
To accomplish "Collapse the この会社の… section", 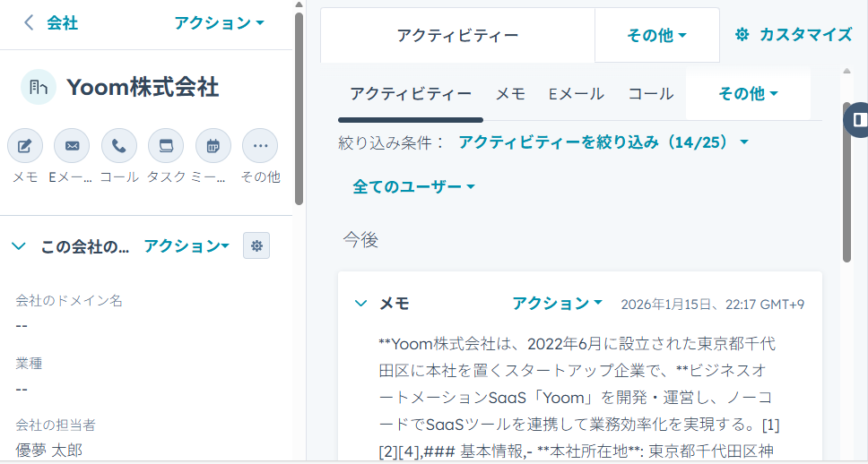I will coord(19,246).
